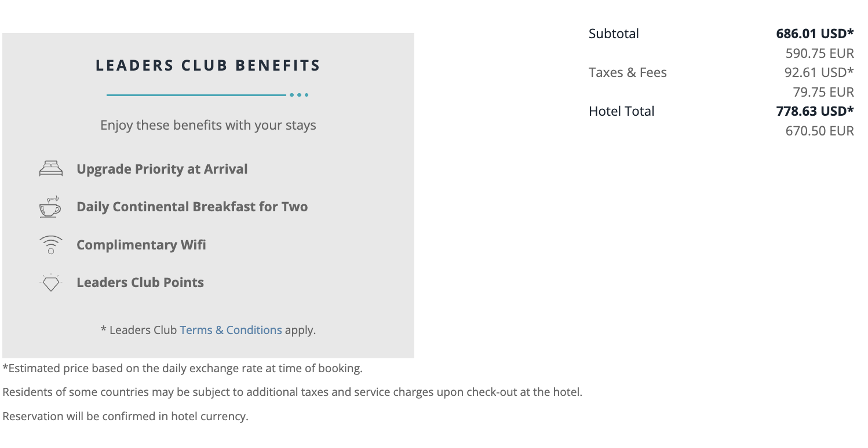The image size is (868, 448).
Task: Click the Complimentary Wifi benefit text
Action: pyautogui.click(x=141, y=245)
